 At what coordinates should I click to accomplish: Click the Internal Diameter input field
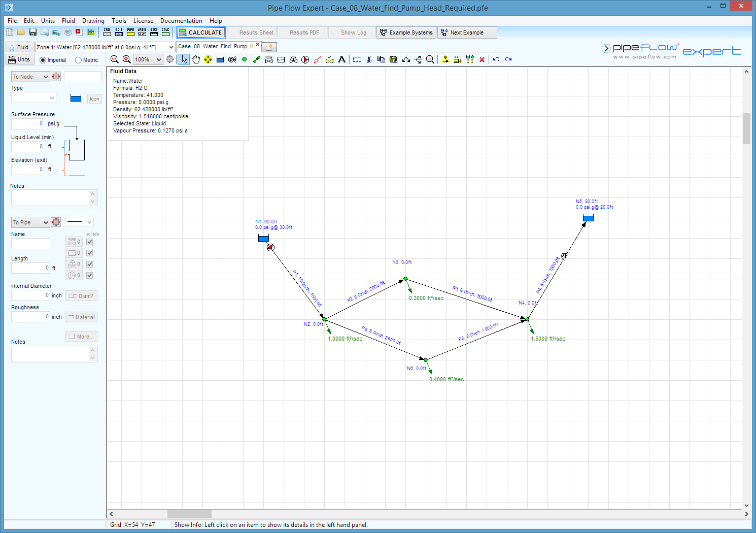[30, 295]
